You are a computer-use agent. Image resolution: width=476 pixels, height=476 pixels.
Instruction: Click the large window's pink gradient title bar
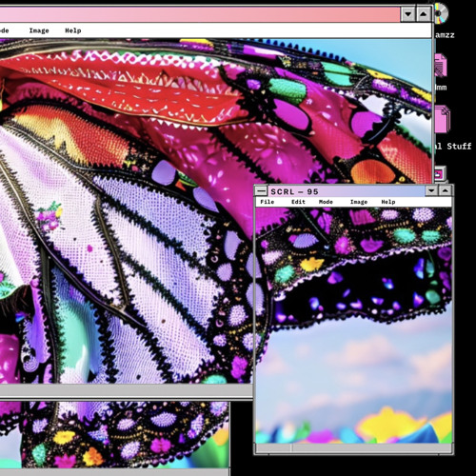(x=200, y=14)
